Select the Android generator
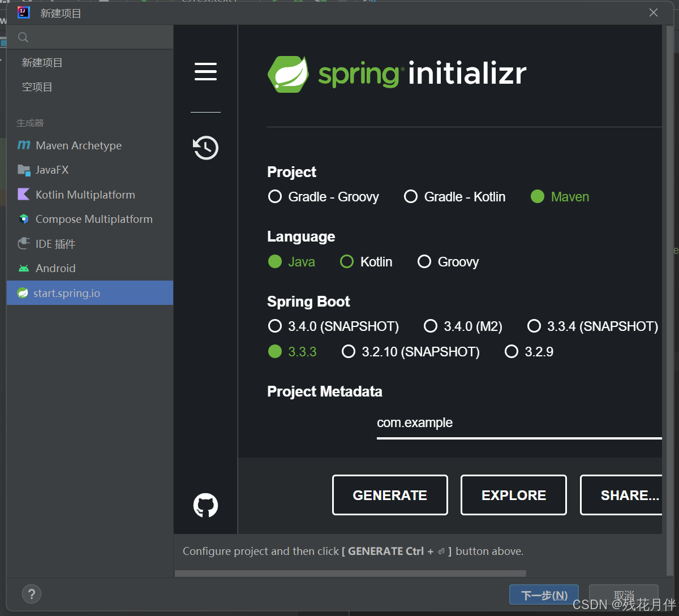The height and width of the screenshot is (616, 679). point(90,268)
